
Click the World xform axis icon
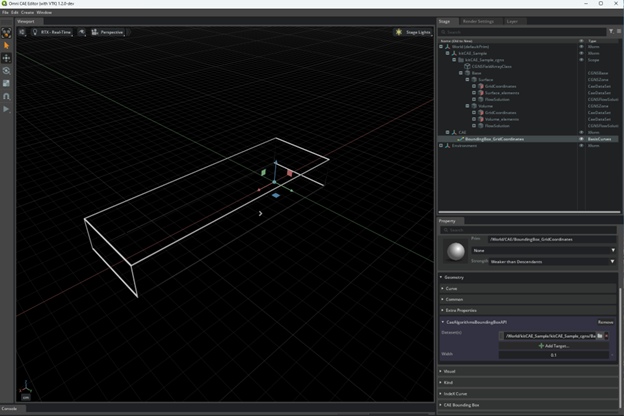pos(448,47)
